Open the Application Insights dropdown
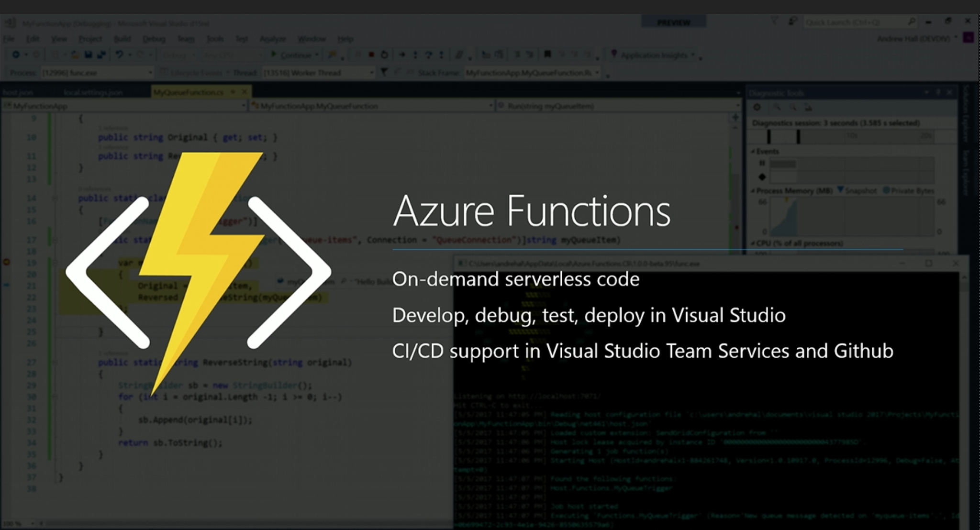 pyautogui.click(x=653, y=55)
